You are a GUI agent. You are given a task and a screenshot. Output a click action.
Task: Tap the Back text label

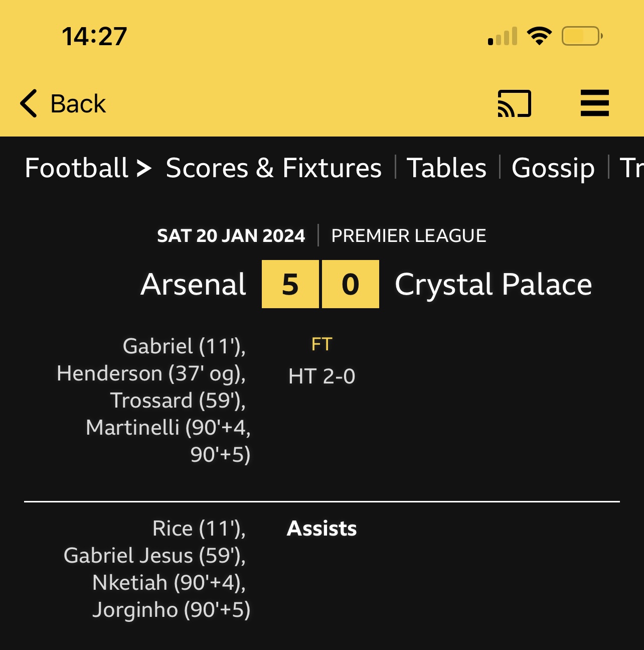click(x=78, y=104)
